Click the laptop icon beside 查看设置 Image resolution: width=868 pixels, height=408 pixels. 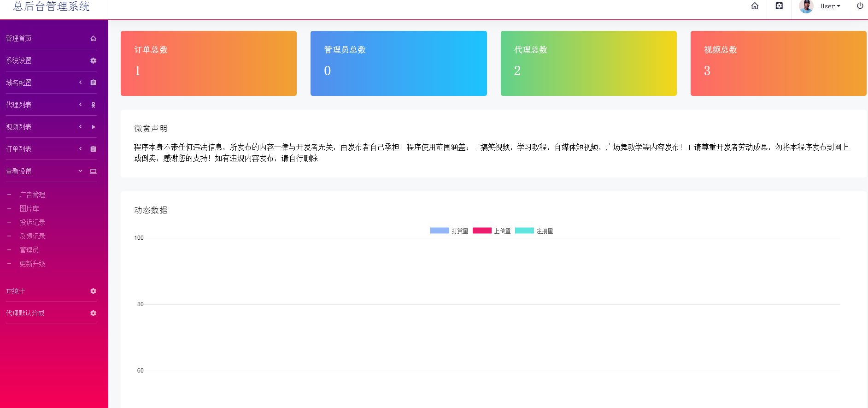93,171
